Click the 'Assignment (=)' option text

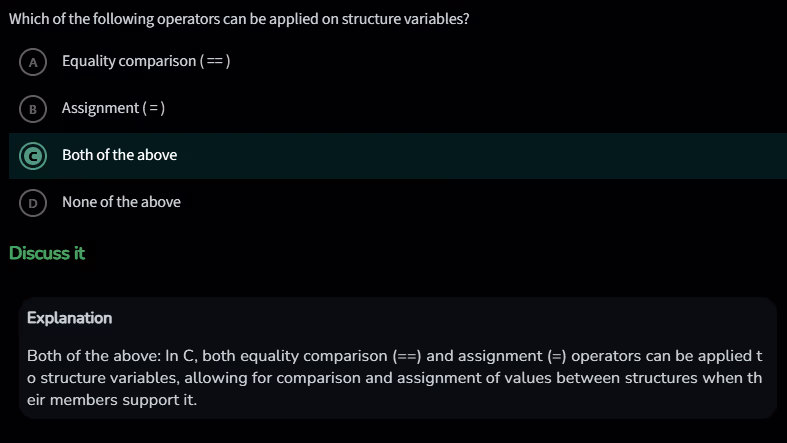pyautogui.click(x=113, y=108)
